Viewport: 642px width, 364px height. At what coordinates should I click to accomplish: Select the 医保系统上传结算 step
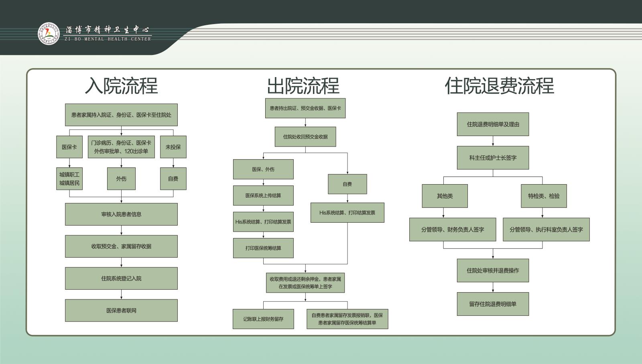click(263, 195)
